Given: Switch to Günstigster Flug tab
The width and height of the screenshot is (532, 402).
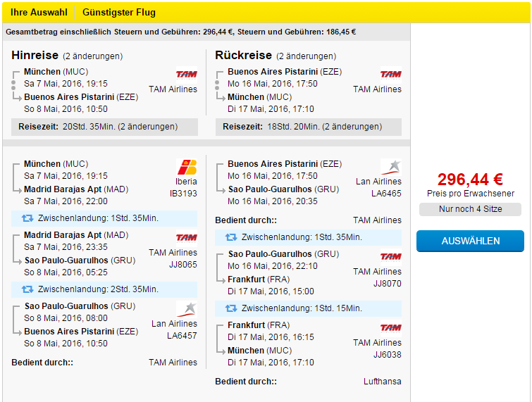Looking at the screenshot, I should pos(119,13).
